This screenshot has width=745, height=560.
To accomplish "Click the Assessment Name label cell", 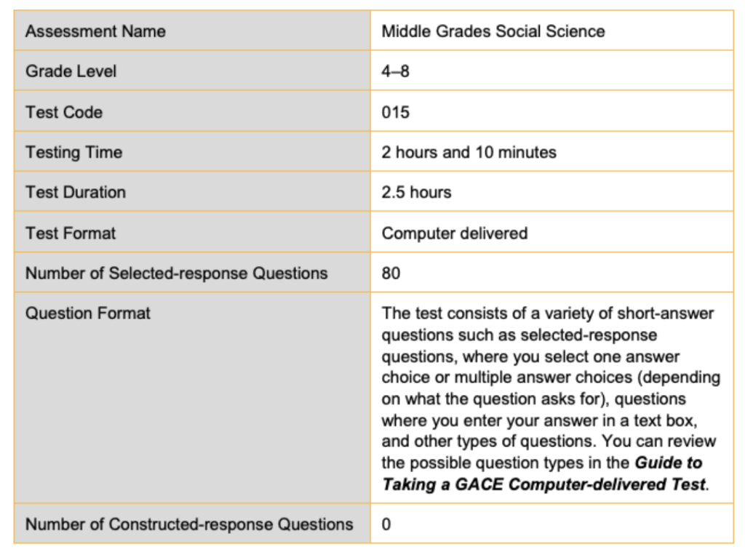I will (x=95, y=31).
